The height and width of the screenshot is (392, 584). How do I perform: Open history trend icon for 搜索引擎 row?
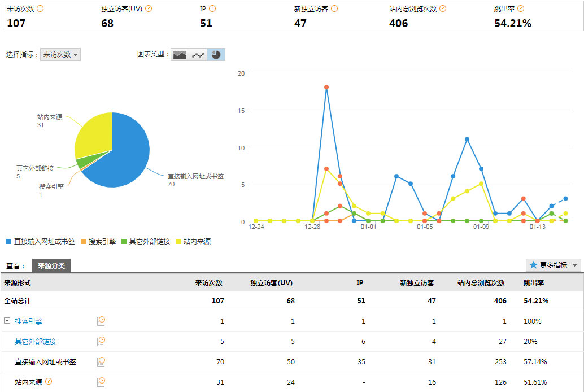click(x=101, y=321)
